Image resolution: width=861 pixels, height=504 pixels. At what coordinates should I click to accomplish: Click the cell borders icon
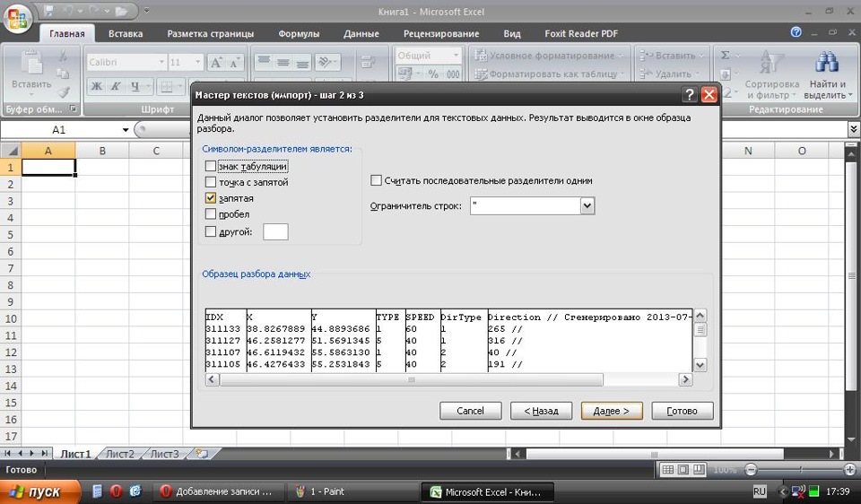pyautogui.click(x=167, y=87)
